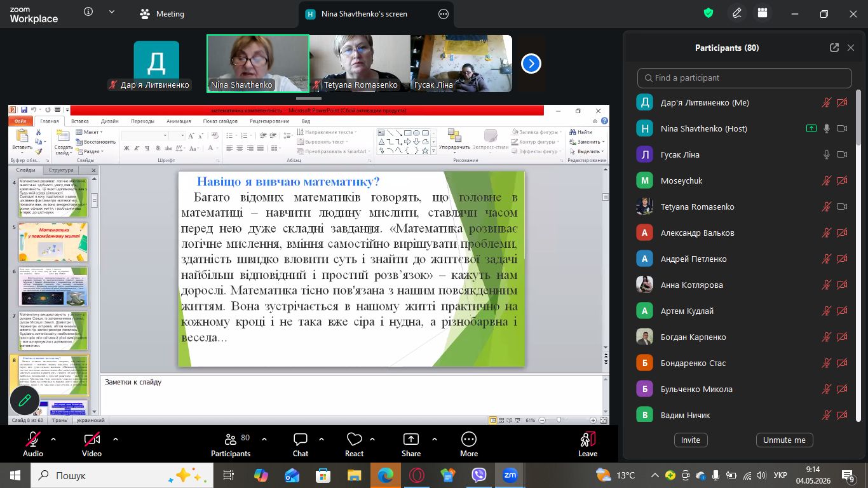Unmute via the Audio microphone toggle

33,444
